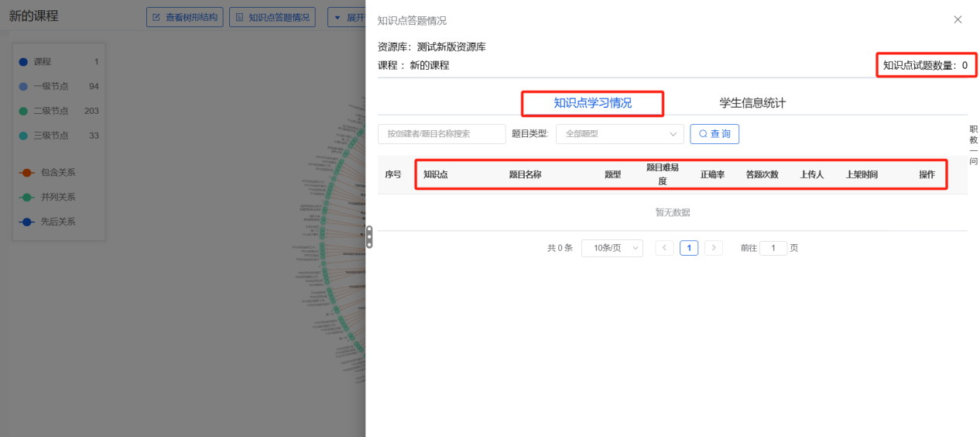Click 查看树形结构 button
Image resolution: width=980 pixels, height=437 pixels.
184,16
